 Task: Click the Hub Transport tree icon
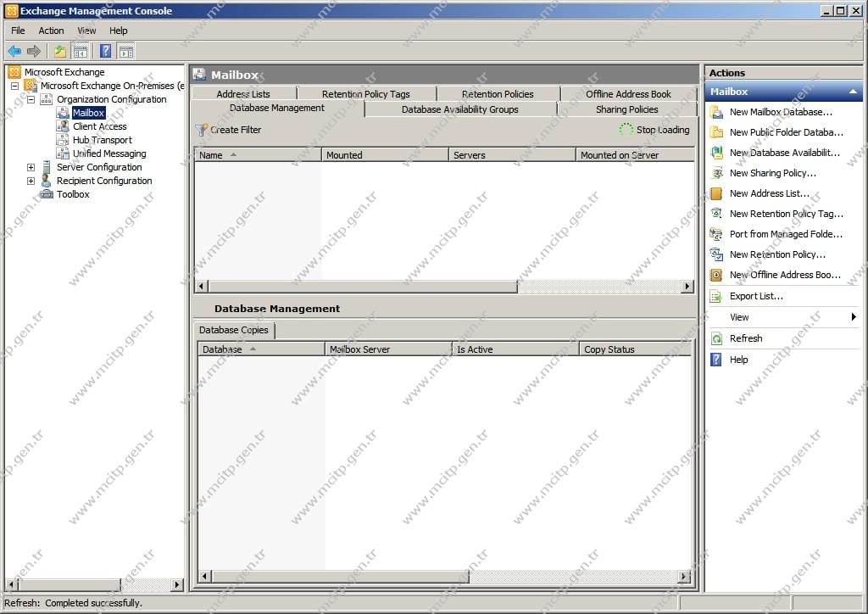pos(63,140)
